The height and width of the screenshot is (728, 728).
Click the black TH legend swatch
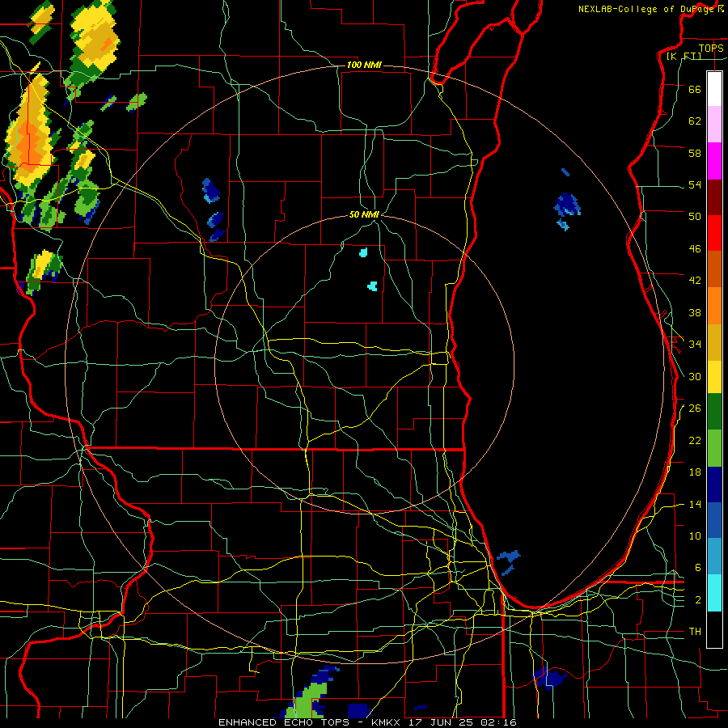pyautogui.click(x=714, y=629)
